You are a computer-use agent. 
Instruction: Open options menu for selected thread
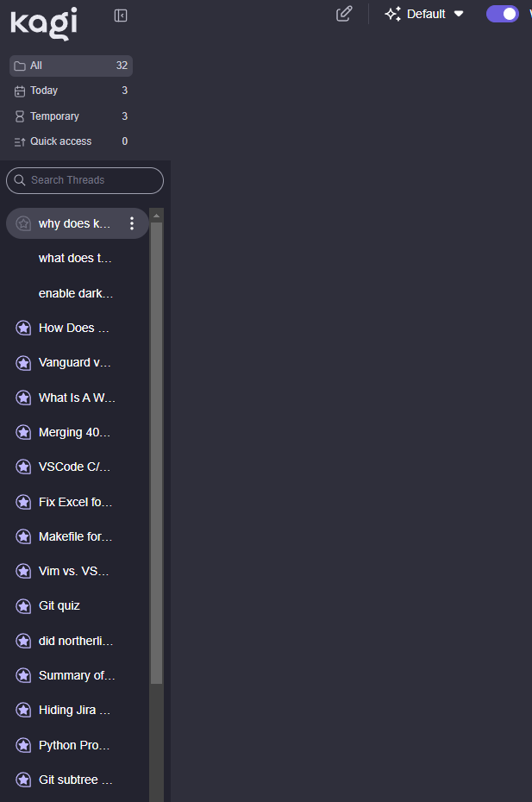pyautogui.click(x=132, y=223)
